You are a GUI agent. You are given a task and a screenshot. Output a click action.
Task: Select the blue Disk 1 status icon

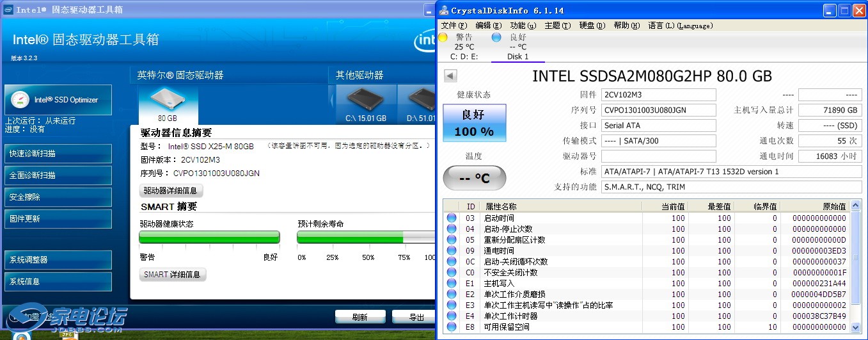(x=496, y=37)
